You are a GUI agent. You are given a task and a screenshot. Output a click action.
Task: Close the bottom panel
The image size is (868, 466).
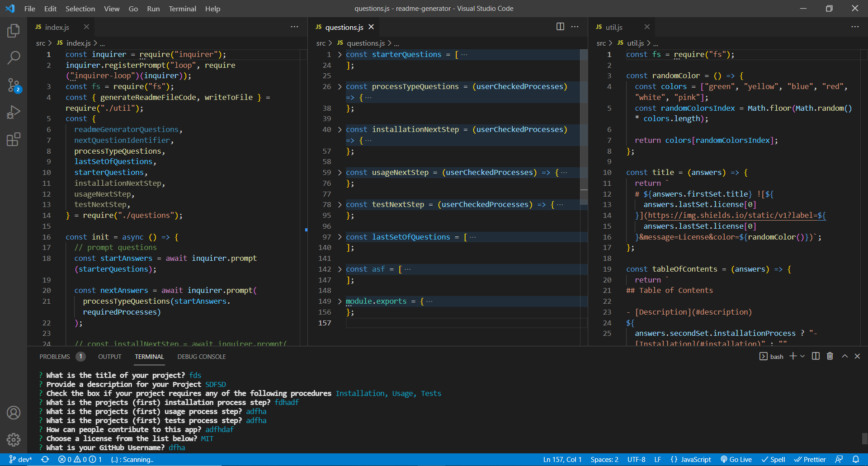[857, 356]
